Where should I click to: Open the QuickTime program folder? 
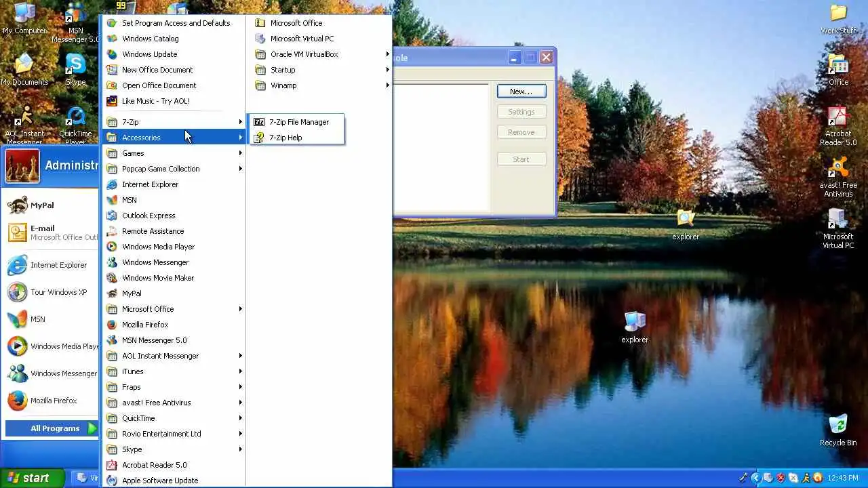tap(173, 418)
